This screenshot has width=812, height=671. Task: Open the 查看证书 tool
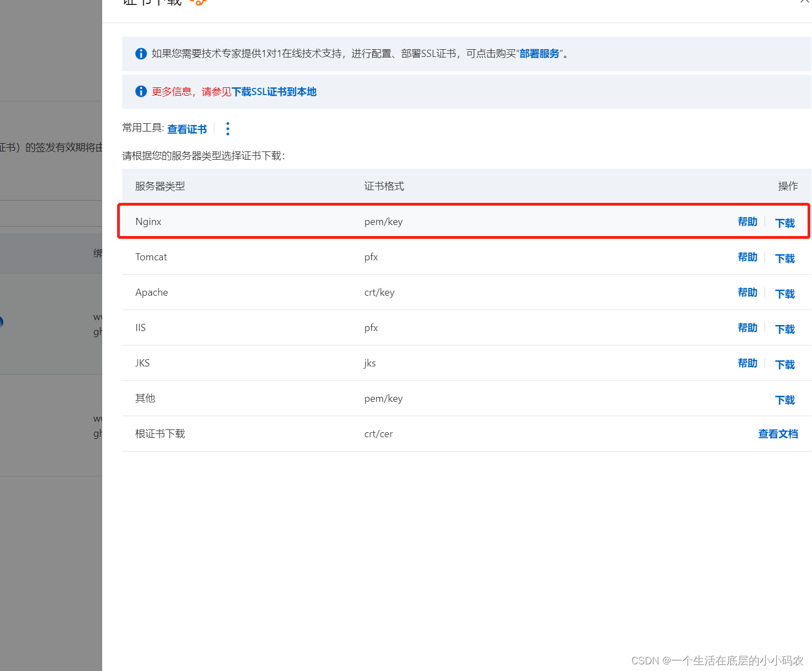(x=187, y=129)
